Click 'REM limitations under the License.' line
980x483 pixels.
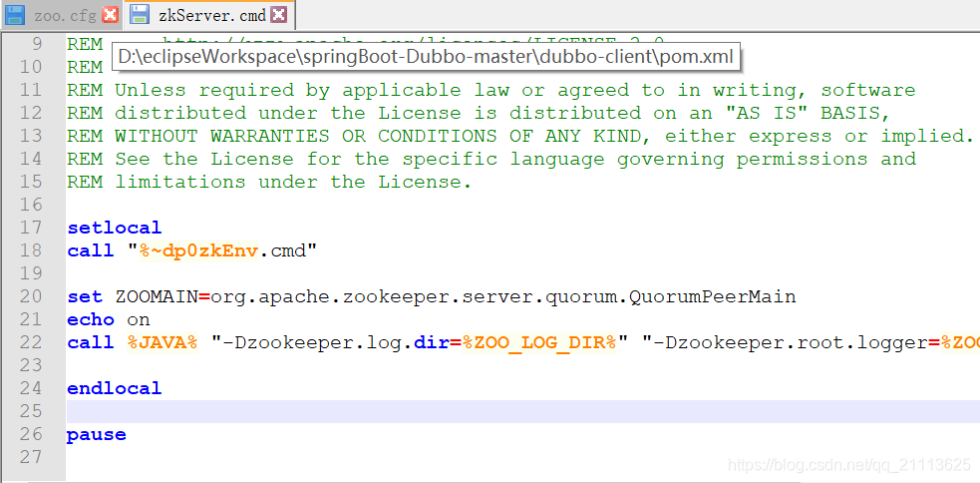[x=269, y=182]
